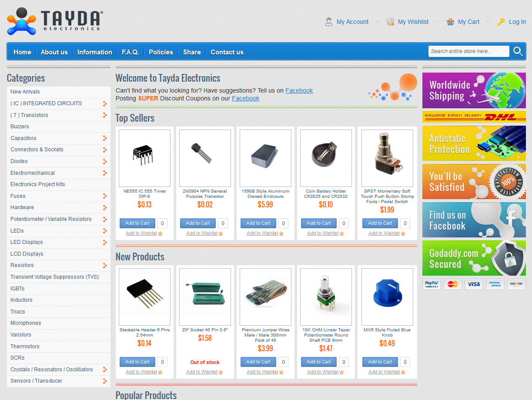Add Coin Battery Holder to cart
The image size is (532, 400).
coord(319,223)
